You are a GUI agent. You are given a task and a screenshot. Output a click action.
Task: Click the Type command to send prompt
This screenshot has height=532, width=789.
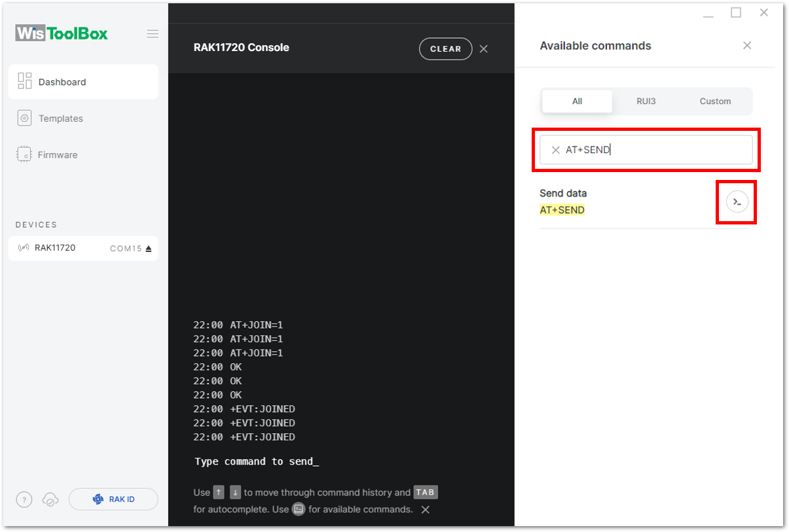pos(257,461)
